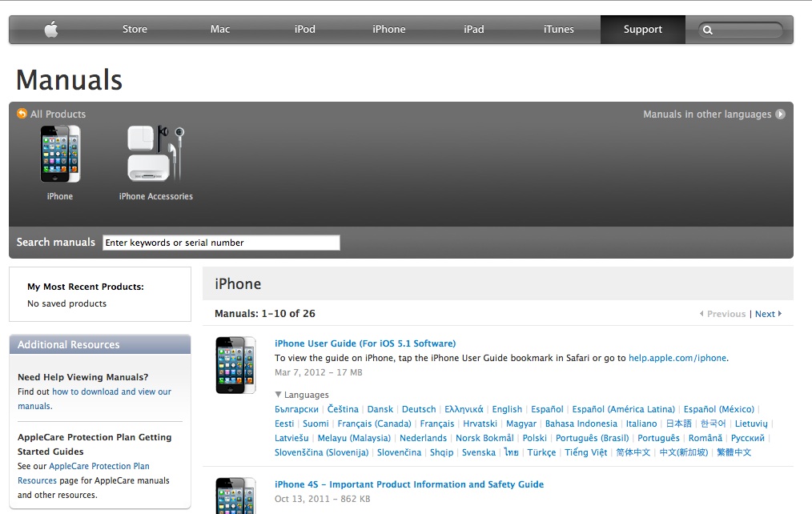The height and width of the screenshot is (514, 812).
Task: Choose the Türkçe language manual
Action: click(x=541, y=453)
